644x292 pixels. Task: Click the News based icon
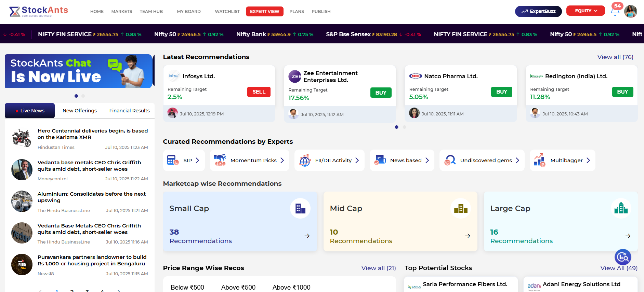click(x=380, y=160)
